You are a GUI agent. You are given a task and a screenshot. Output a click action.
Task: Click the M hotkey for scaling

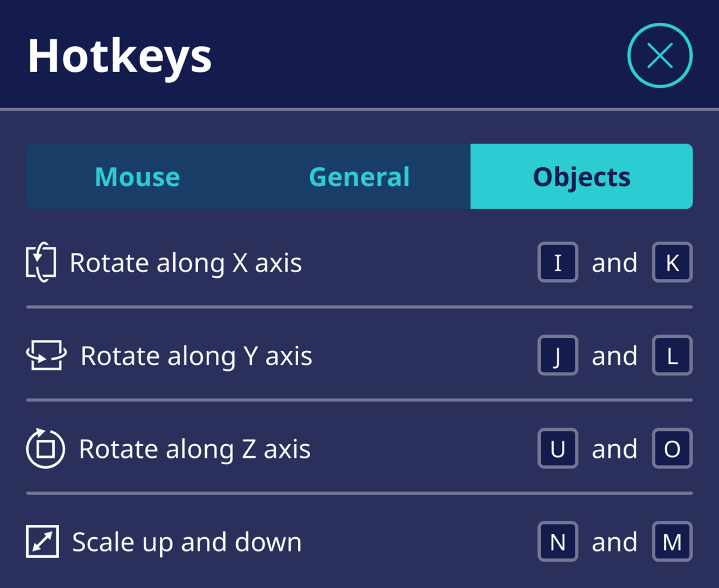pyautogui.click(x=672, y=541)
